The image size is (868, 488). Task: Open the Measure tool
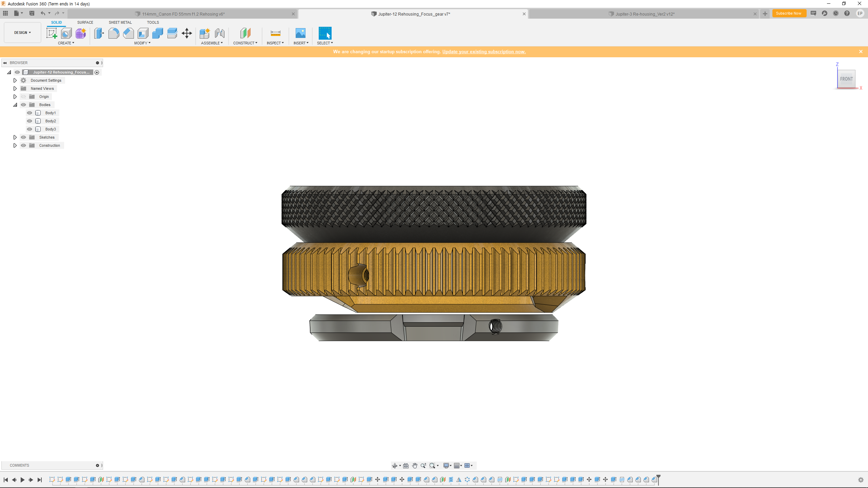pos(275,33)
